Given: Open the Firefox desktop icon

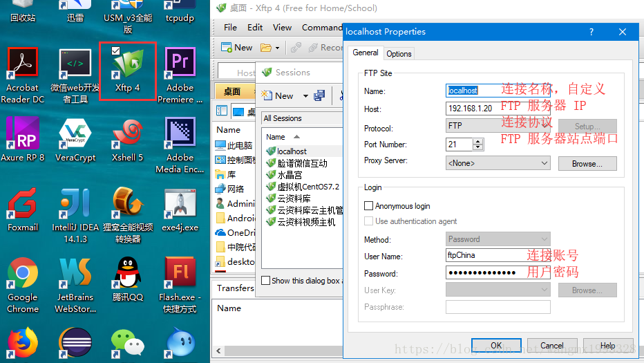Looking at the screenshot, I should coord(23,342).
